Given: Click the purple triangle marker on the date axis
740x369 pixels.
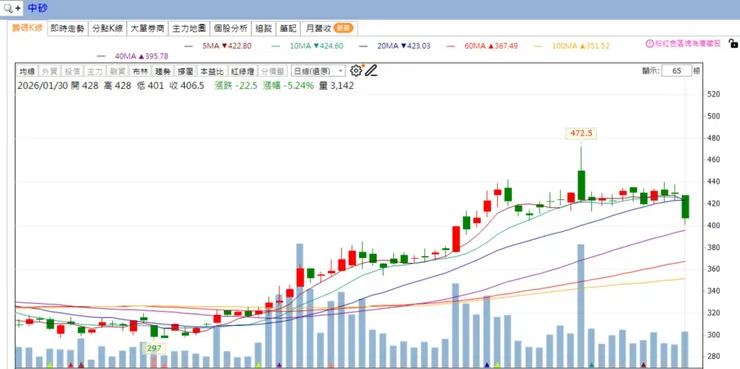Looking at the screenshot, I should pyautogui.click(x=279, y=365).
